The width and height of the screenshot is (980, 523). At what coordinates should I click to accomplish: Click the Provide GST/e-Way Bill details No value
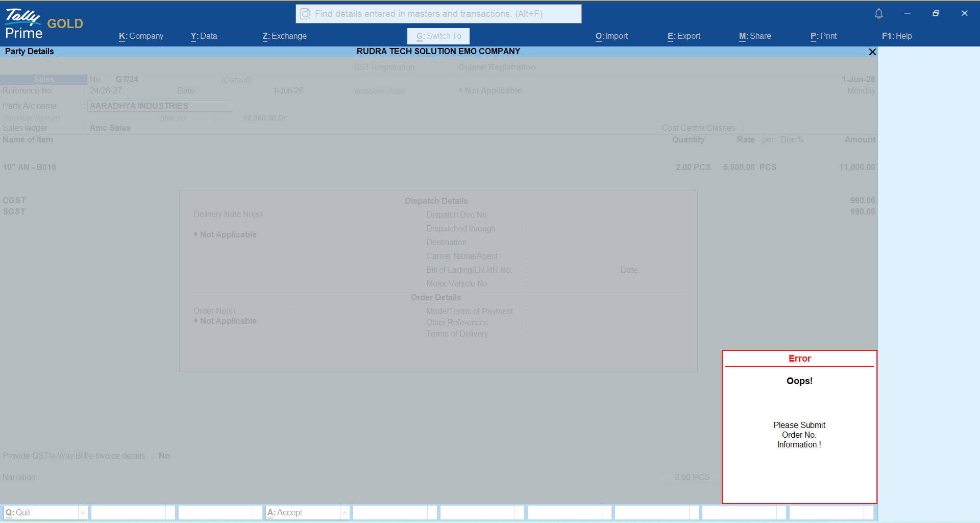(164, 456)
